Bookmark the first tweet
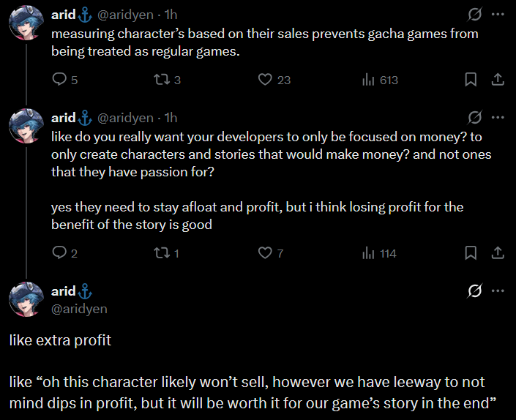The width and height of the screenshot is (516, 420). [471, 80]
